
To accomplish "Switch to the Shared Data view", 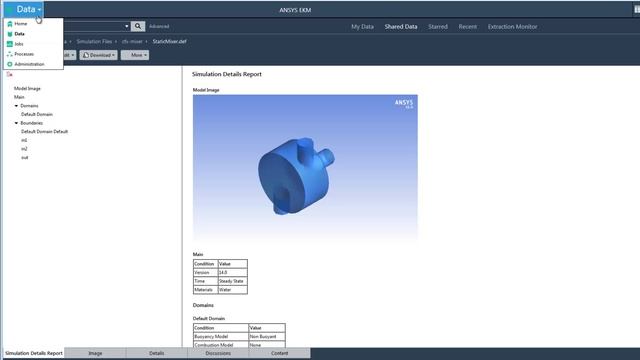I will click(401, 27).
